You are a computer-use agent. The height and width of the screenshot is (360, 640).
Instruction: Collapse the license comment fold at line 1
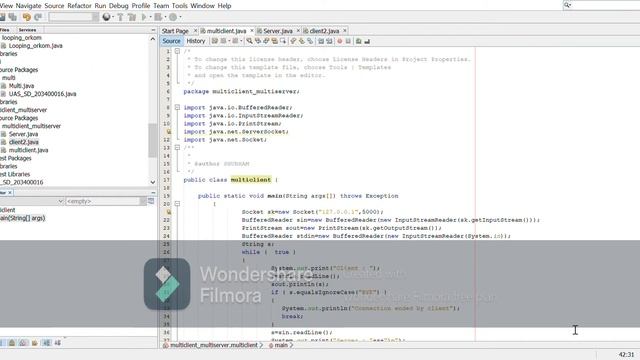[x=177, y=51]
